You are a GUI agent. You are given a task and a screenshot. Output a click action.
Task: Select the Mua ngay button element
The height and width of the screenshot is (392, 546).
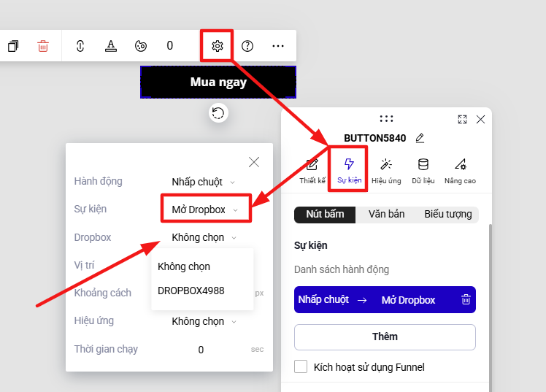pyautogui.click(x=218, y=82)
